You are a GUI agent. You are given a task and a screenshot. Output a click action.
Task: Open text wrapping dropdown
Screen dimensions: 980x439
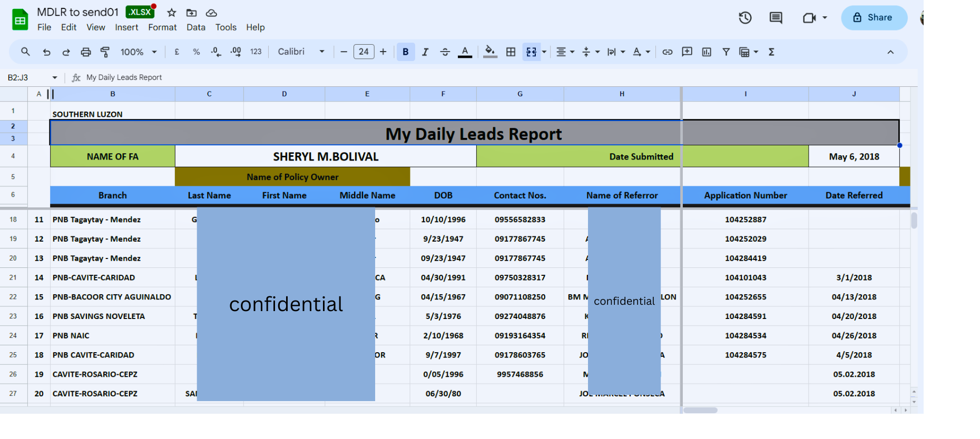(615, 52)
